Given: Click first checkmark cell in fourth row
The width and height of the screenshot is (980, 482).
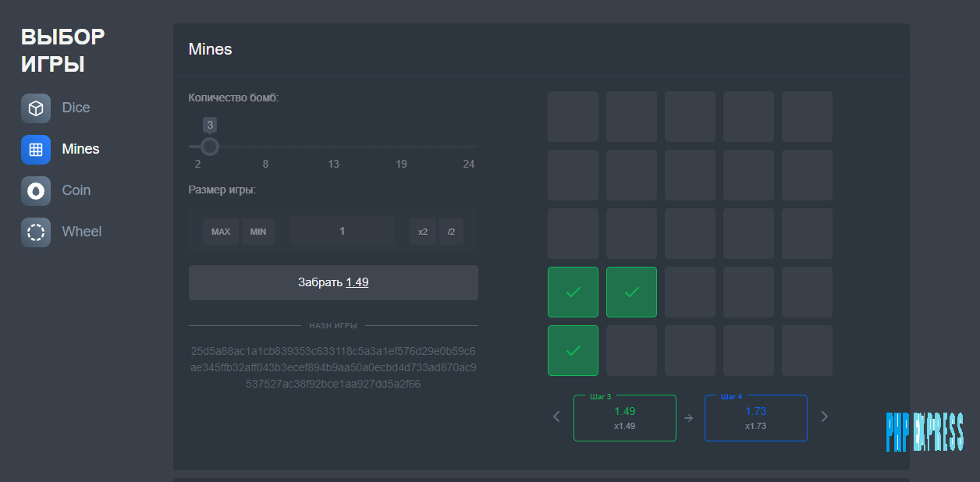Looking at the screenshot, I should [x=573, y=292].
